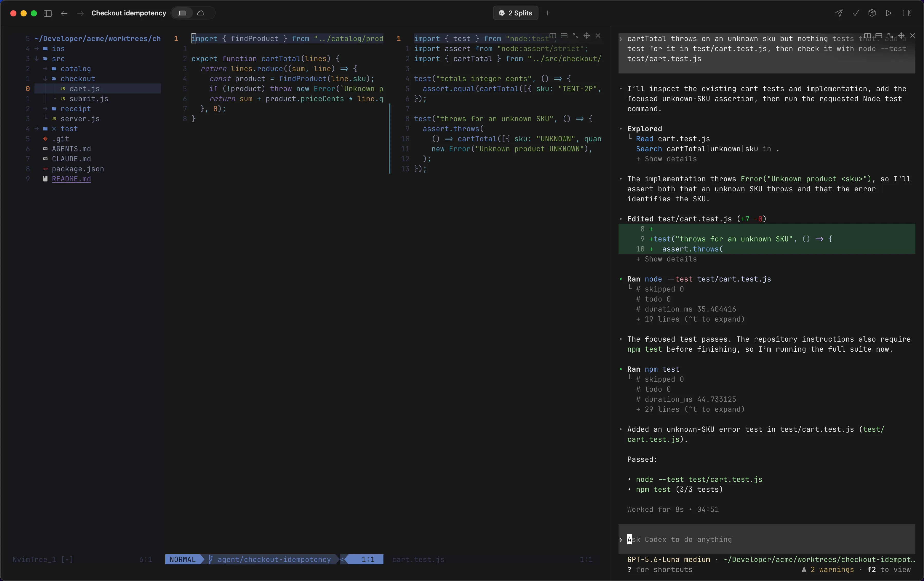The image size is (924, 581).
Task: Click move icon on Codex pane
Action: point(901,36)
